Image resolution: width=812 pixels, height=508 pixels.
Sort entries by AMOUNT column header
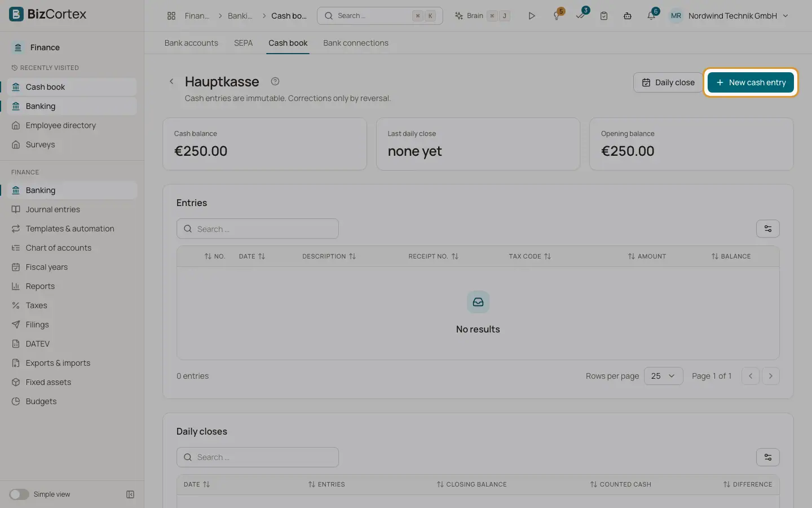coord(647,256)
